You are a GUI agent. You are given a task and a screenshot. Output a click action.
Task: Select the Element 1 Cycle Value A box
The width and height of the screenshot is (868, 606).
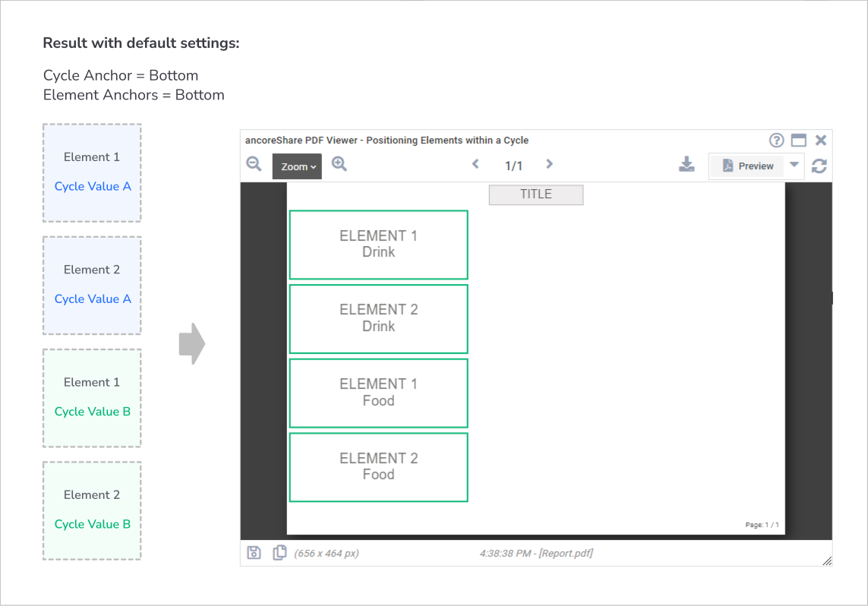(92, 172)
